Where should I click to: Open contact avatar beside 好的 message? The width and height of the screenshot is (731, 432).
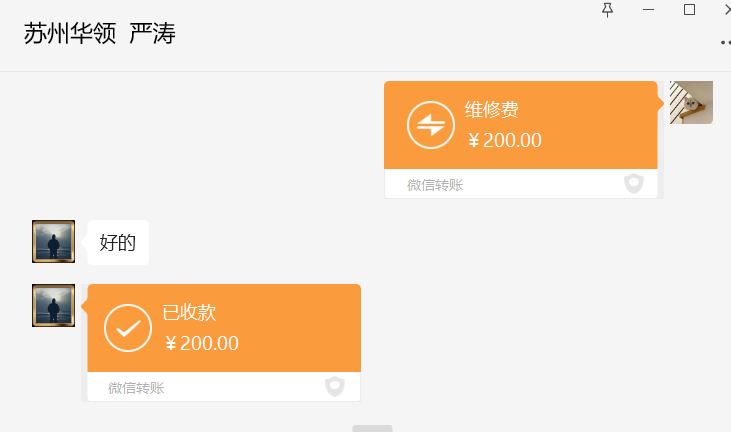[x=53, y=241]
